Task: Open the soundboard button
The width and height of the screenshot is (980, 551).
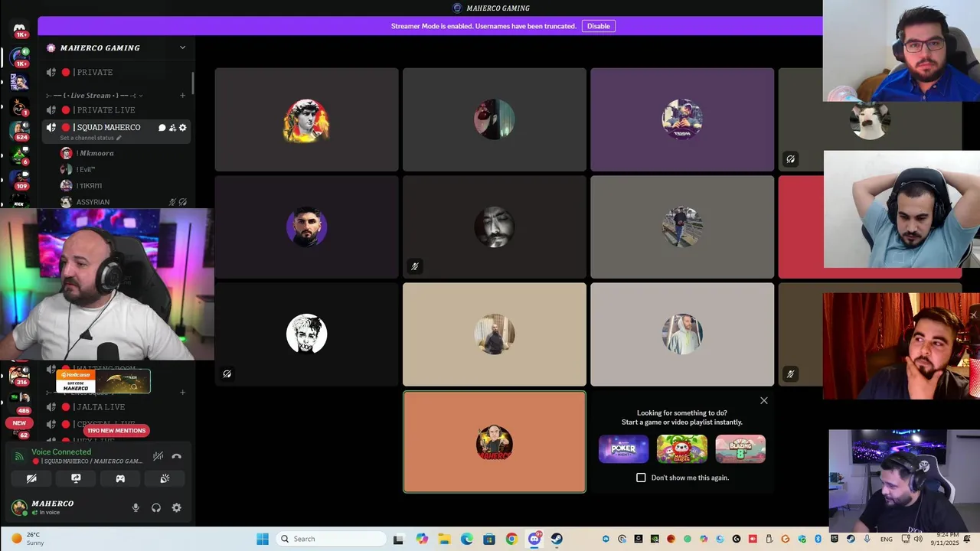Action: pyautogui.click(x=165, y=478)
